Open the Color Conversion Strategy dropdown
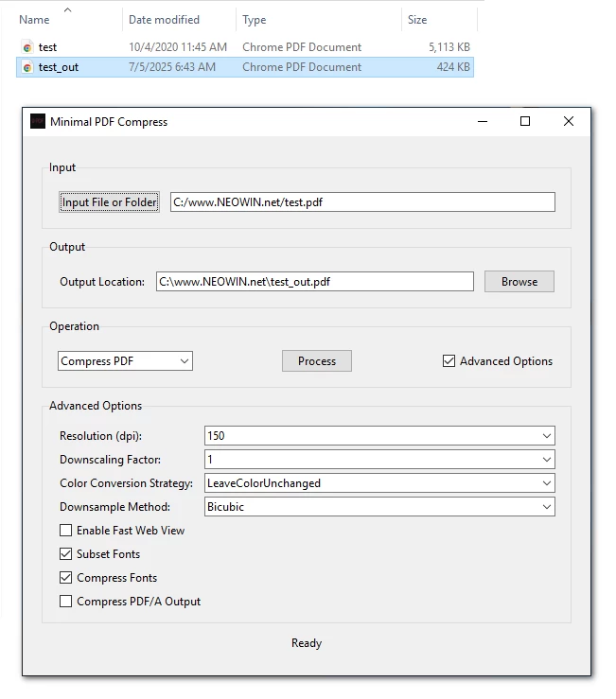 point(379,482)
